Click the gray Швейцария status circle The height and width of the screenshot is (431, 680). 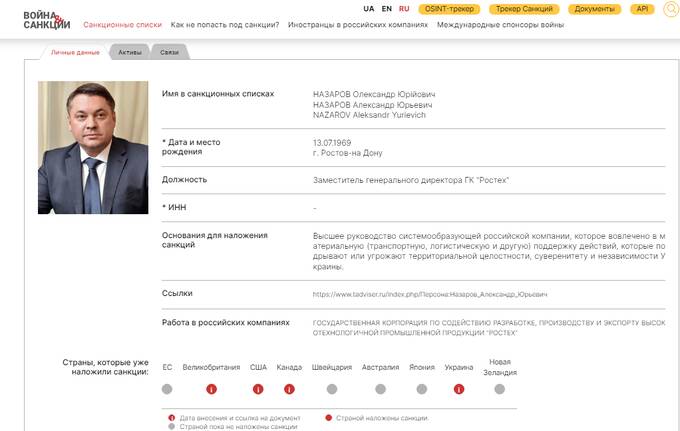332,389
